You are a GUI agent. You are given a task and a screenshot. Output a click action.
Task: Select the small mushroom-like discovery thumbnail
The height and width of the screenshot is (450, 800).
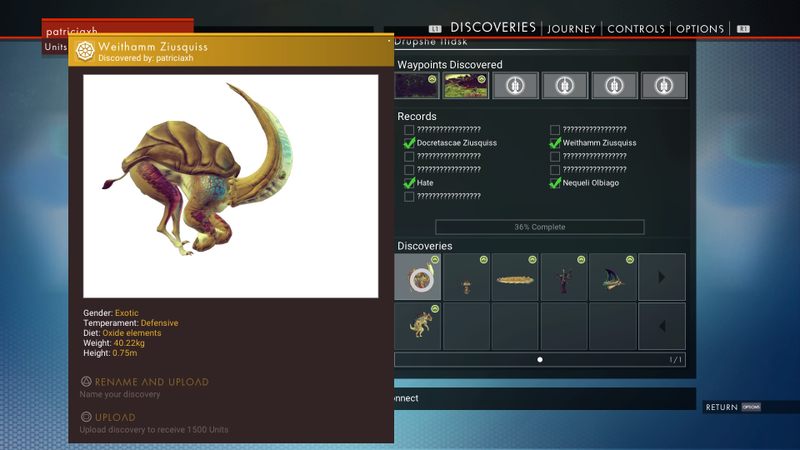click(x=466, y=277)
